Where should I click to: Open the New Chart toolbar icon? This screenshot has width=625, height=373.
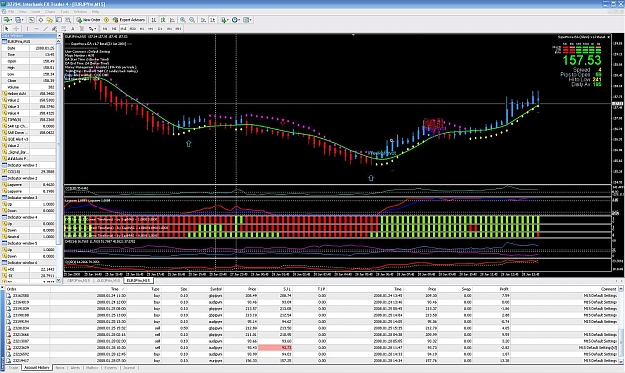(x=6, y=20)
